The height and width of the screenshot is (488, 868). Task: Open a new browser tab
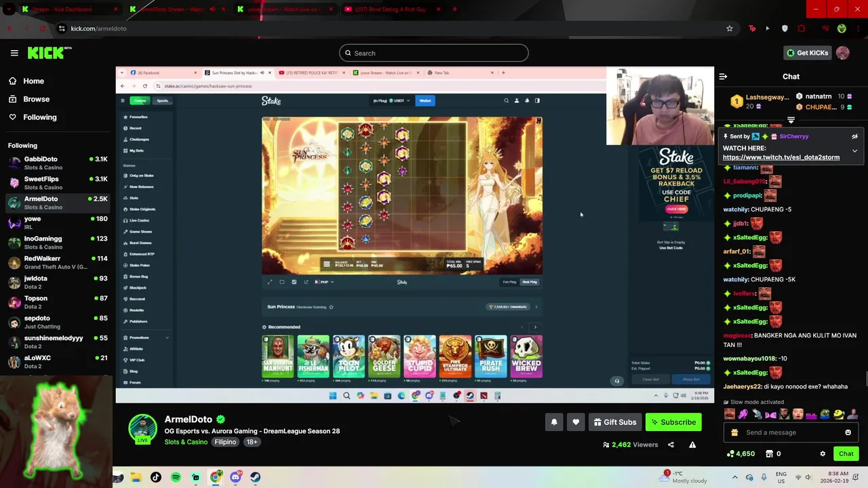[x=454, y=9]
